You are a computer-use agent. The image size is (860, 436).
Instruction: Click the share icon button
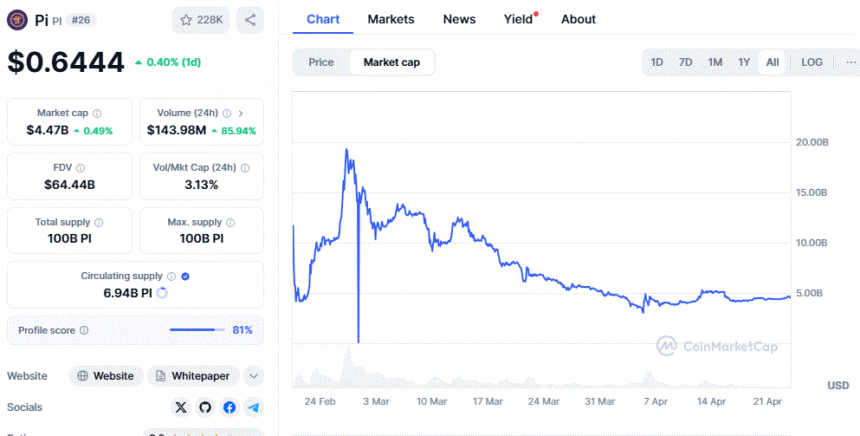(x=250, y=20)
